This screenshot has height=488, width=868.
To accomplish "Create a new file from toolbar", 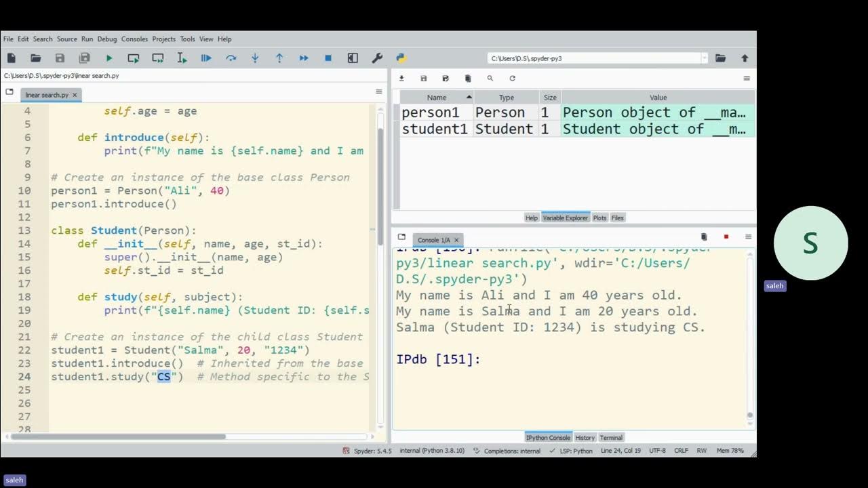I will pyautogui.click(x=12, y=58).
